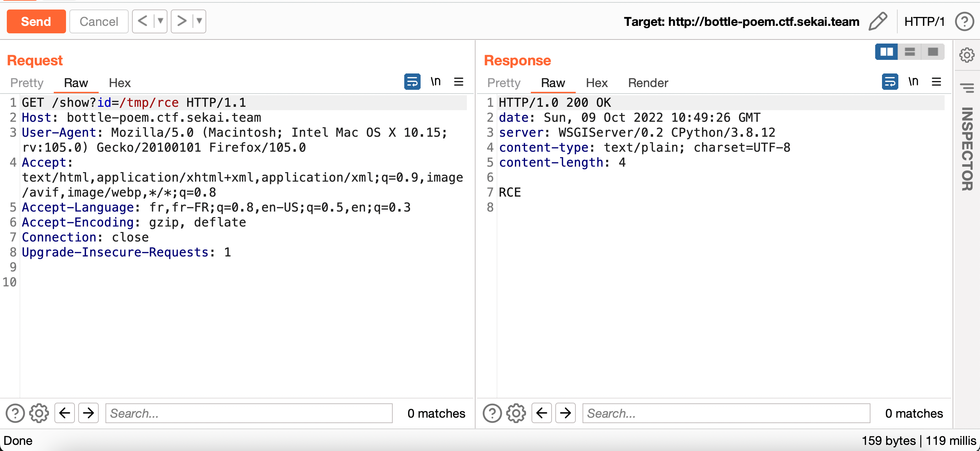Click the Done status text
This screenshot has width=980, height=451.
(18, 440)
